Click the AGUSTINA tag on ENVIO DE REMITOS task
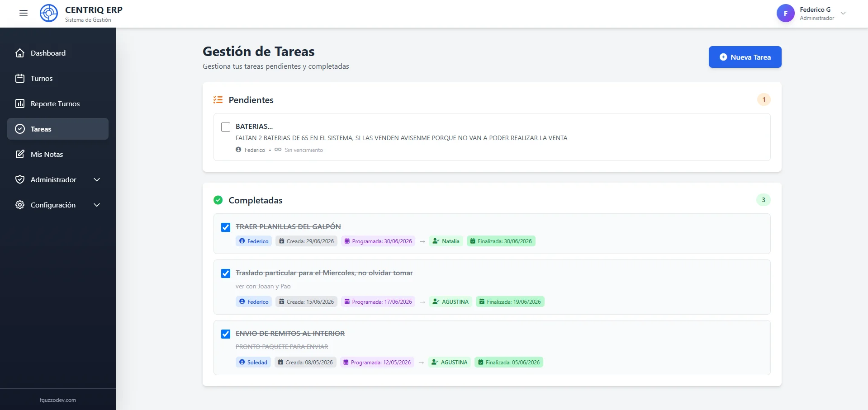Image resolution: width=868 pixels, height=410 pixels. [449, 362]
